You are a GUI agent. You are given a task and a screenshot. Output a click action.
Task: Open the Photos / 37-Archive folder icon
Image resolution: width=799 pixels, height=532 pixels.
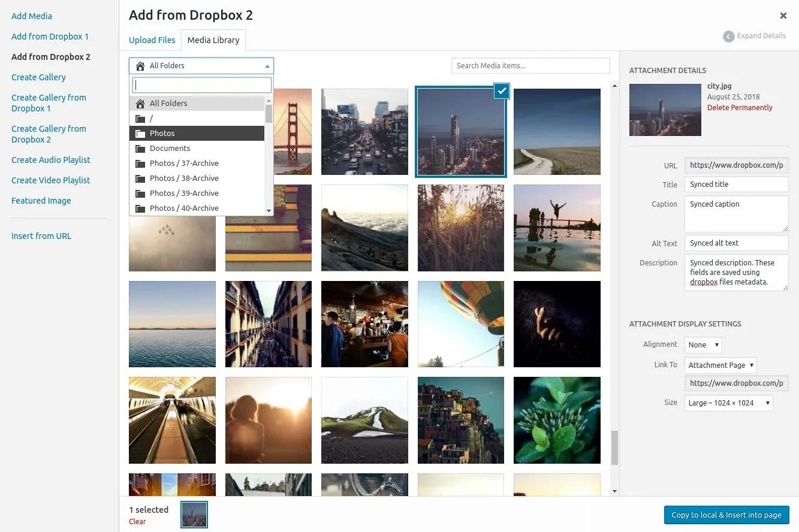coord(140,163)
